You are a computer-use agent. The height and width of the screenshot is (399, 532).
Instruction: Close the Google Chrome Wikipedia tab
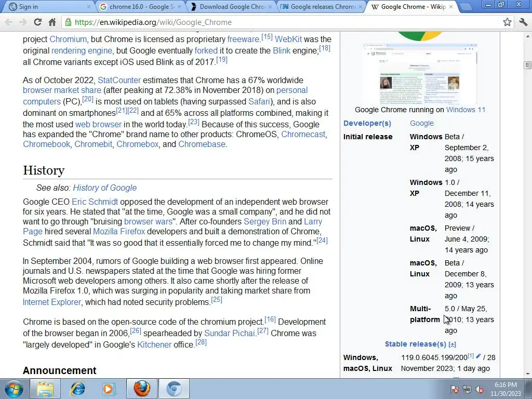click(451, 6)
